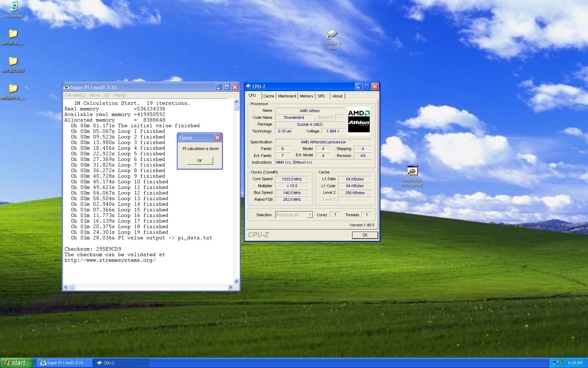Switch to the SPD tab in CPU-Z

(321, 96)
